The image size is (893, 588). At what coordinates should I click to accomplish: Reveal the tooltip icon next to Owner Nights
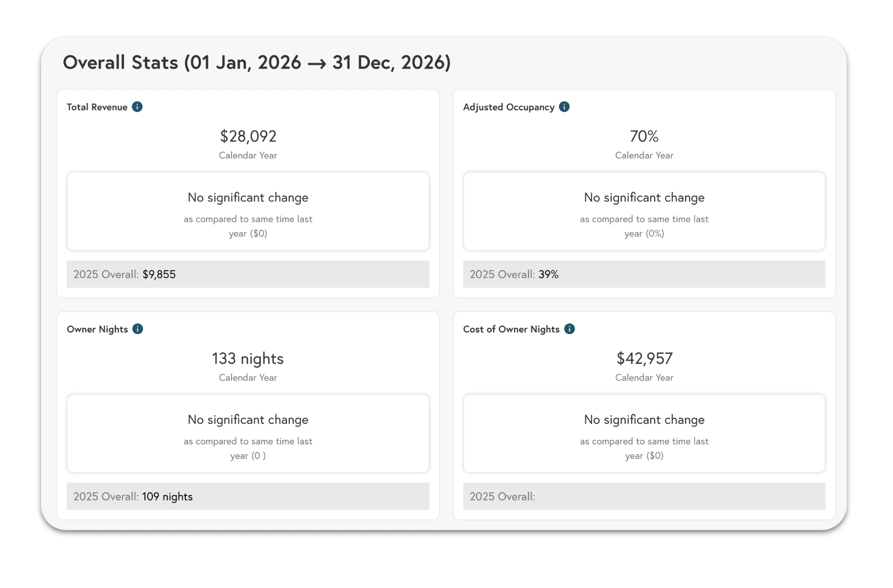coord(138,328)
